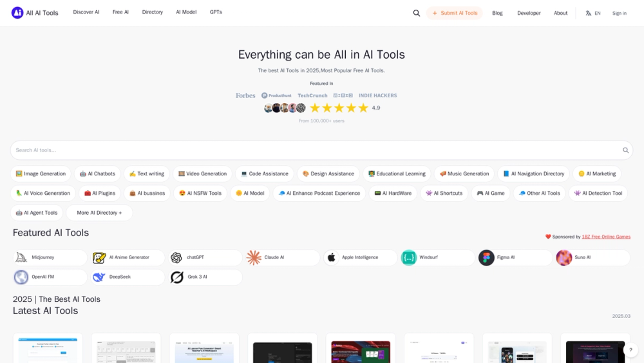Select the AI Detection Tool category
Viewport: 644px width, 363px height.
tap(598, 193)
